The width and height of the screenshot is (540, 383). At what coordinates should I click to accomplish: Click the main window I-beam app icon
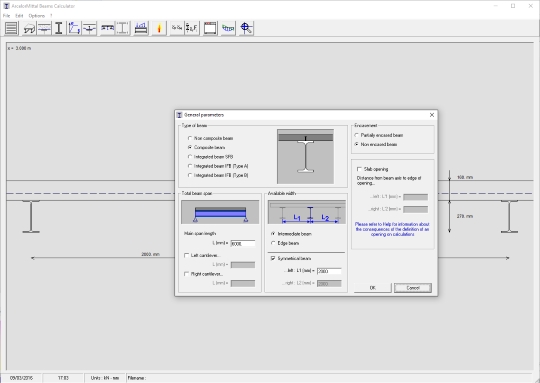pos(6,6)
